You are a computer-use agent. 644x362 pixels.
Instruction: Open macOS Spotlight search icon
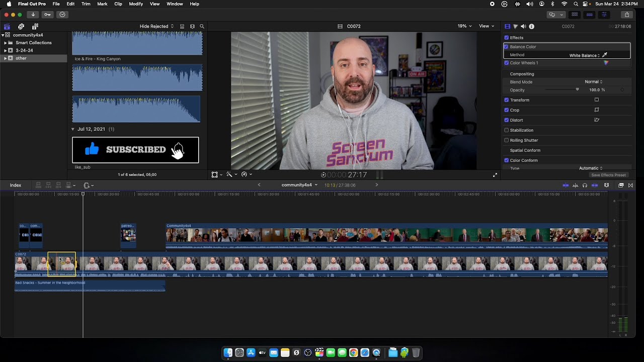(x=576, y=4)
